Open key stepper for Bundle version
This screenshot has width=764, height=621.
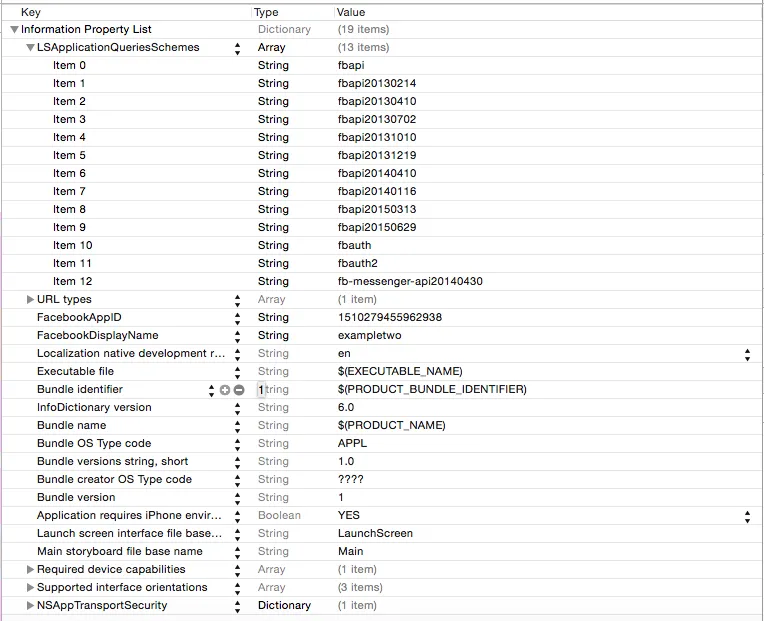coord(237,498)
